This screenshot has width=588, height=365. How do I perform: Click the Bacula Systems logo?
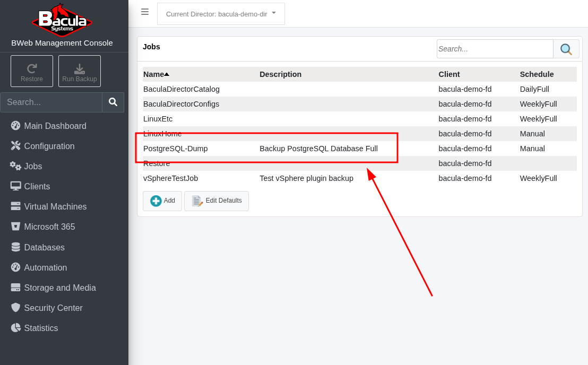pos(62,20)
